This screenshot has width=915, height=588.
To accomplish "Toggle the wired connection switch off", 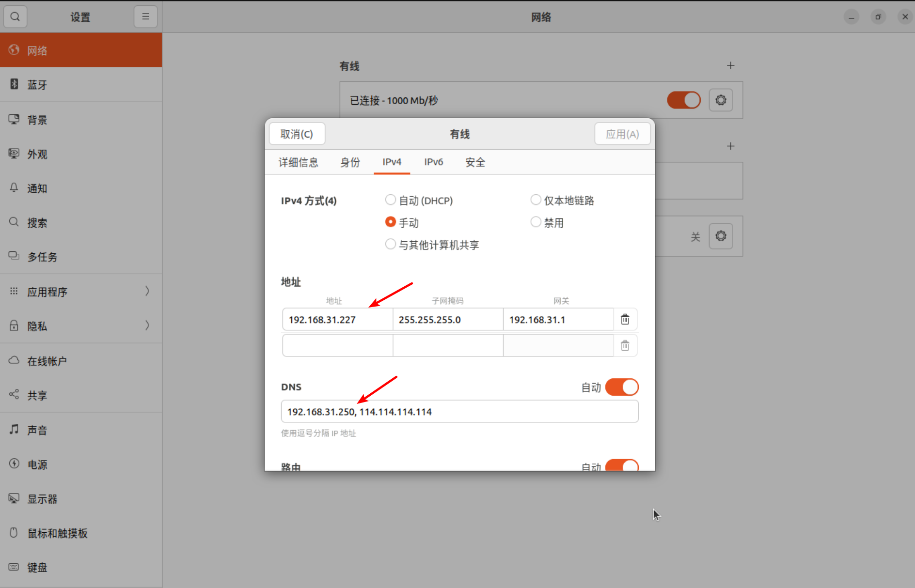I will point(684,100).
